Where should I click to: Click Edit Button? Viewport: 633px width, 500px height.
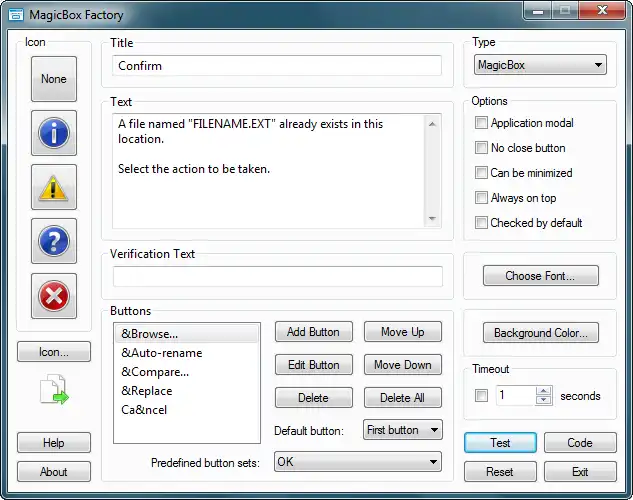[x=314, y=365]
